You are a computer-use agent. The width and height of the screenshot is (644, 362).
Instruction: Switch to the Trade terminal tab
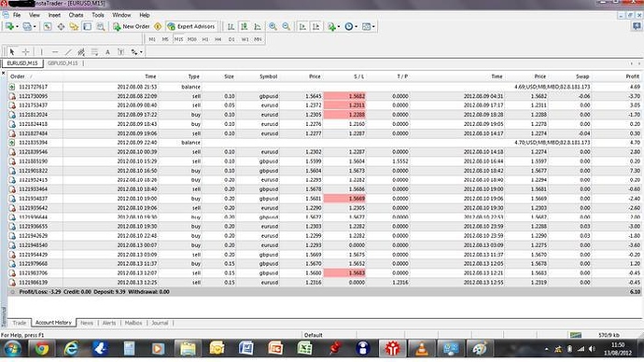point(20,323)
